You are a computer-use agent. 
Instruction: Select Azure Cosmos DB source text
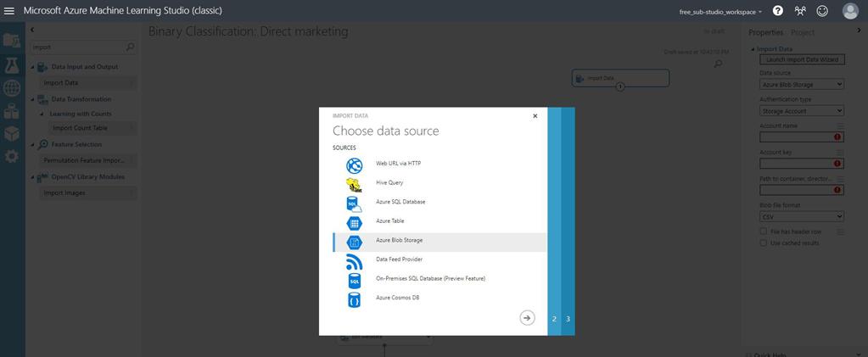[x=397, y=298]
